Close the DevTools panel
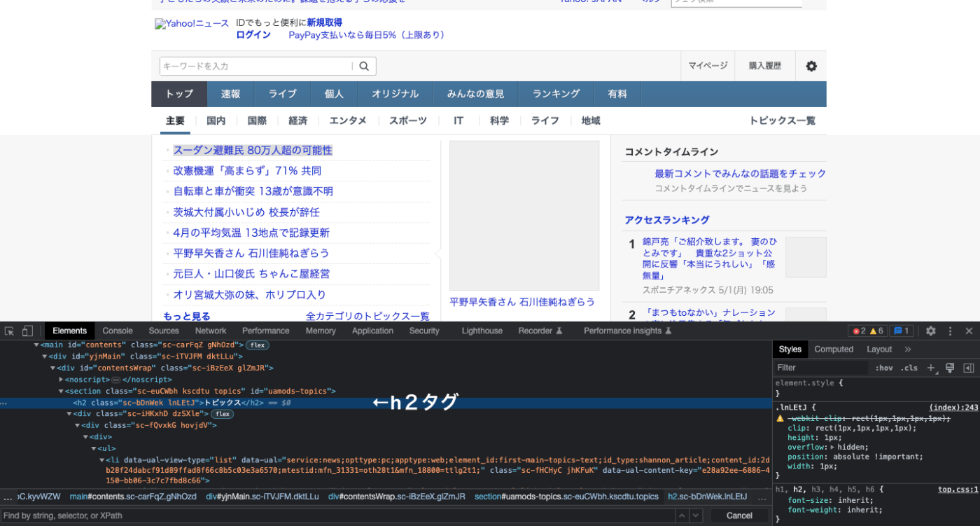The height and width of the screenshot is (526, 980). click(969, 331)
